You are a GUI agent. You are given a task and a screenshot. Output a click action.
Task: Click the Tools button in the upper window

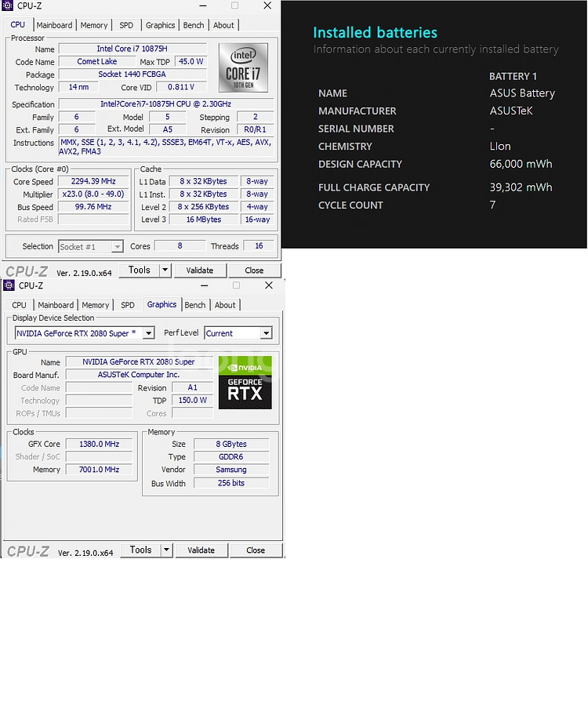(140, 270)
